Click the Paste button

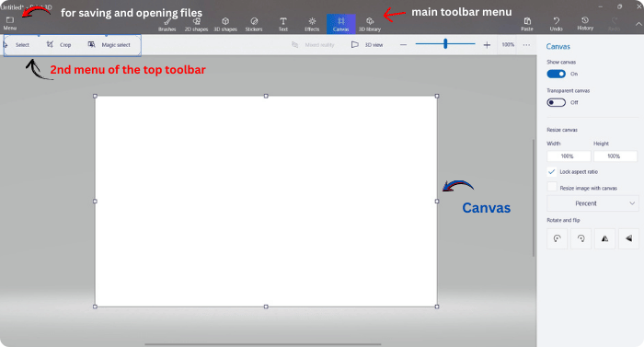[x=527, y=24]
